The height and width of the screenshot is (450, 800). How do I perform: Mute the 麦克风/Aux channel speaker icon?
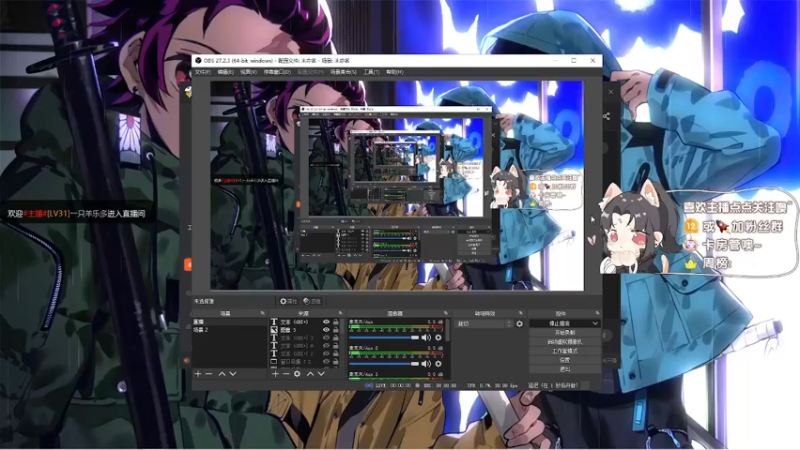click(427, 337)
